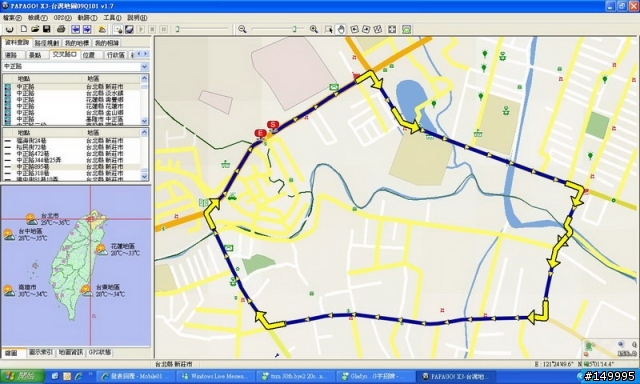
Task: Click the Save floppy disk icon
Action: (x=47, y=29)
